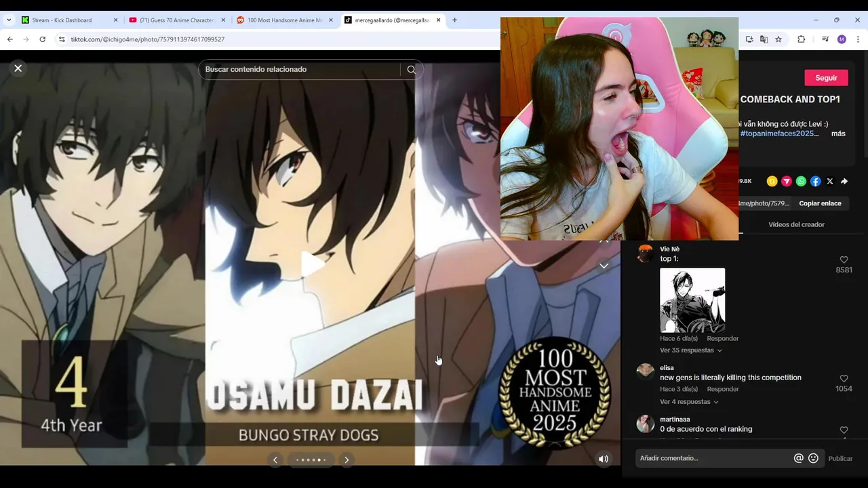Expand 'Ver 35 respuestas' thread
This screenshot has width=868, height=488.
[x=690, y=350]
